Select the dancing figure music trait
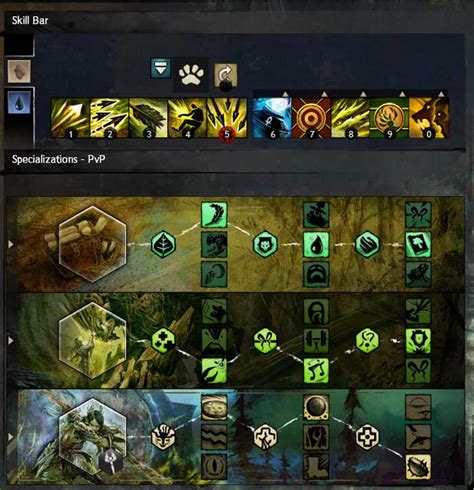 [x=316, y=370]
